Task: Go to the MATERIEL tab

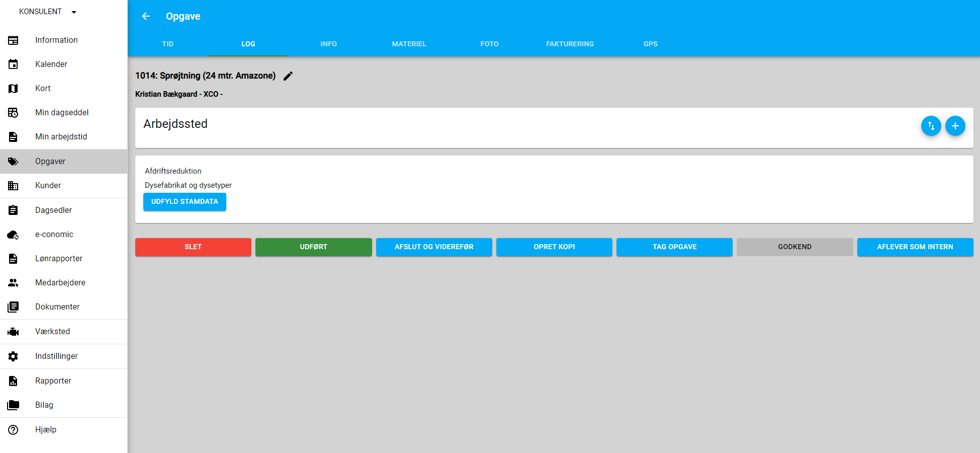Action: coord(409,44)
